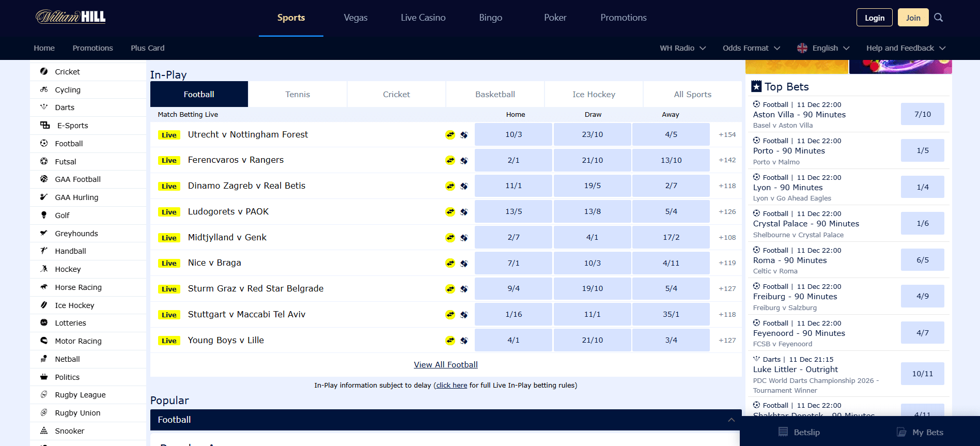Click stats icon for Ferencvaros v Rangers
Screen dimensions: 980x446
[464, 161]
